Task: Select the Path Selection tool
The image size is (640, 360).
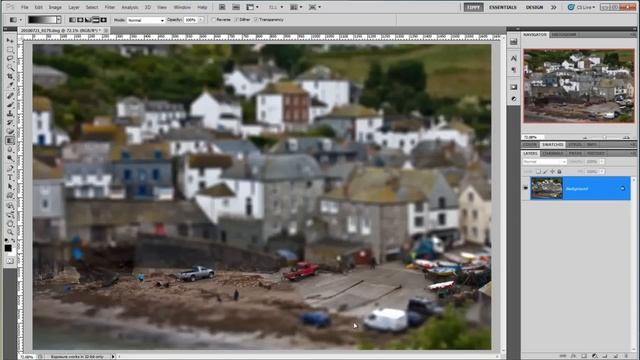Action: click(10, 187)
